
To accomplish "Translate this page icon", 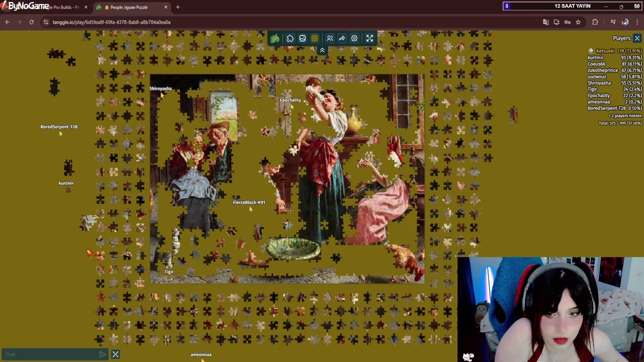I will [546, 22].
